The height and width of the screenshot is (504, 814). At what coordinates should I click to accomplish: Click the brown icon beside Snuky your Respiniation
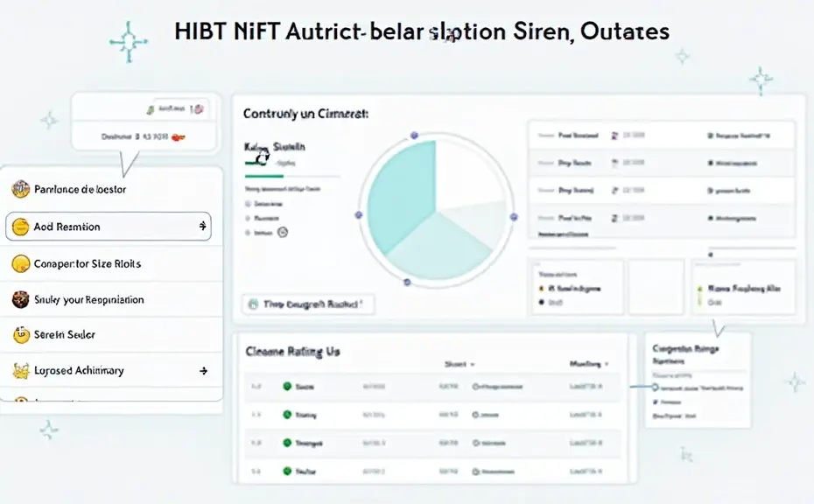click(x=20, y=299)
